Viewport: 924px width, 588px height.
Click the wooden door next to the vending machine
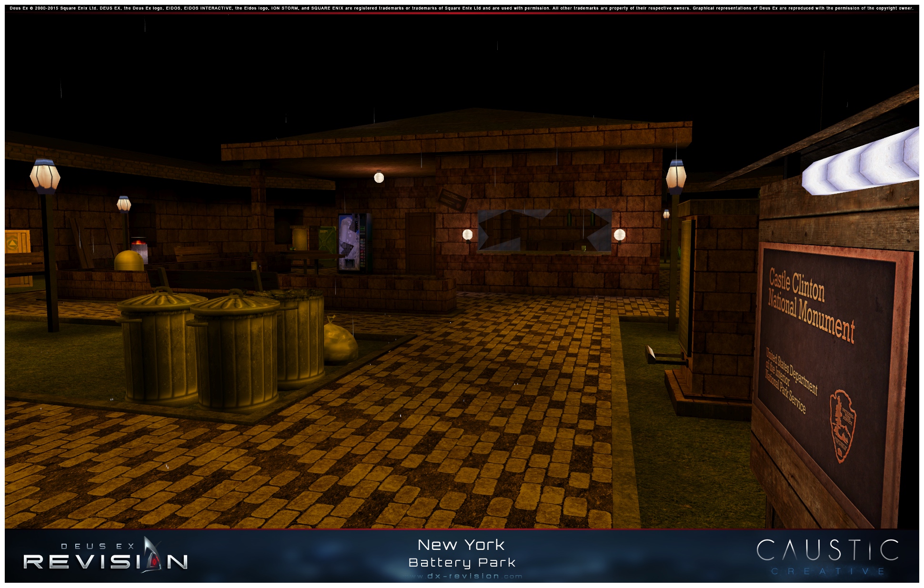tap(420, 243)
